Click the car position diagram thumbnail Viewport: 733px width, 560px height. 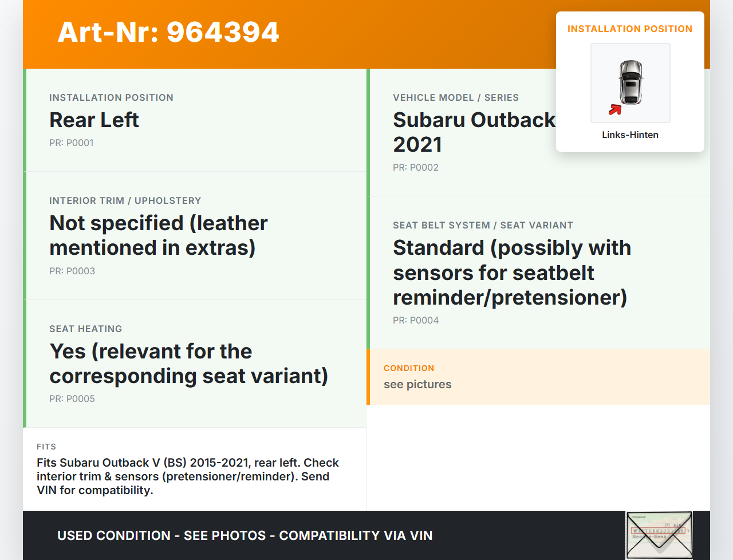630,83
